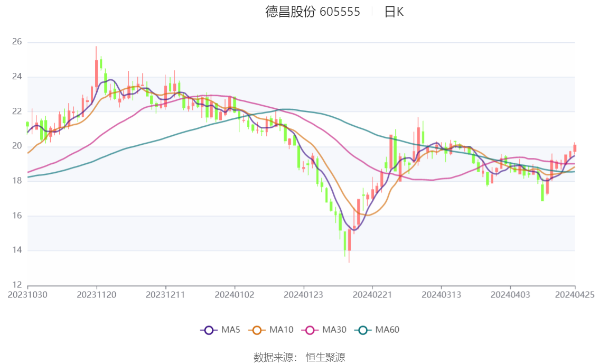
Task: Toggle the MA5 purple legend marker
Action: coord(209,330)
